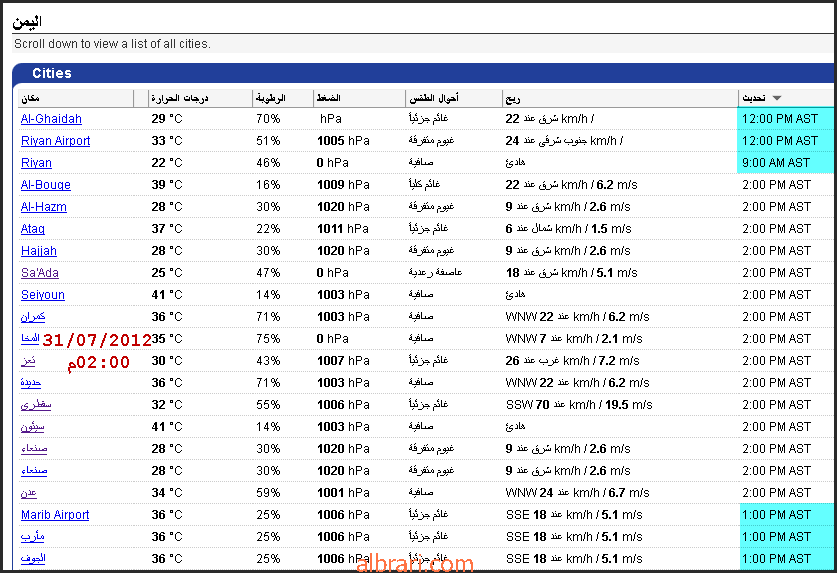Select the SSW 70 km/h wind value
837x573 pixels.
point(579,404)
